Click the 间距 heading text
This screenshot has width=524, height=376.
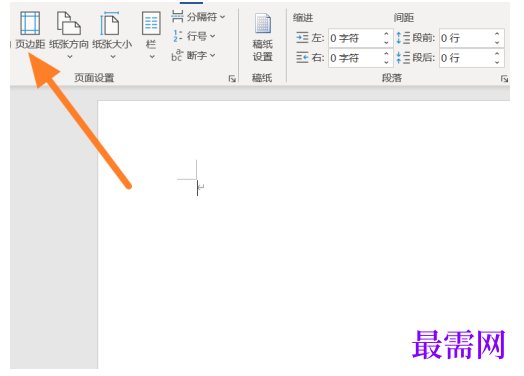tap(404, 18)
